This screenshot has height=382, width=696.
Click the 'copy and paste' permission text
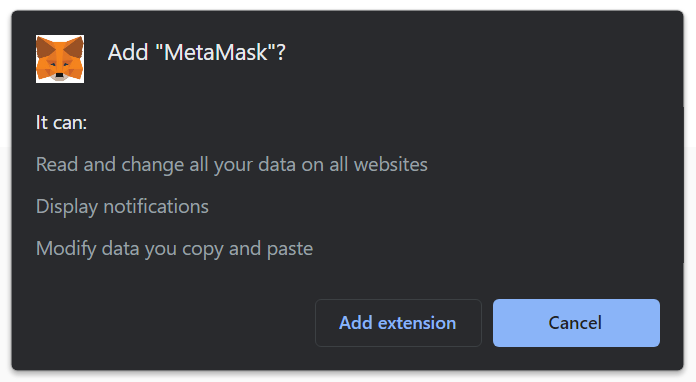click(247, 249)
